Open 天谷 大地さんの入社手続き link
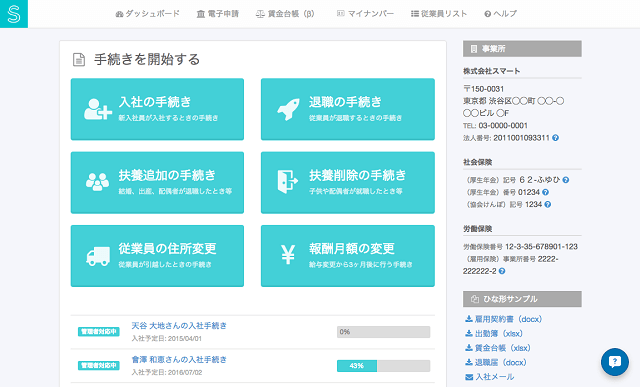 tap(179, 326)
